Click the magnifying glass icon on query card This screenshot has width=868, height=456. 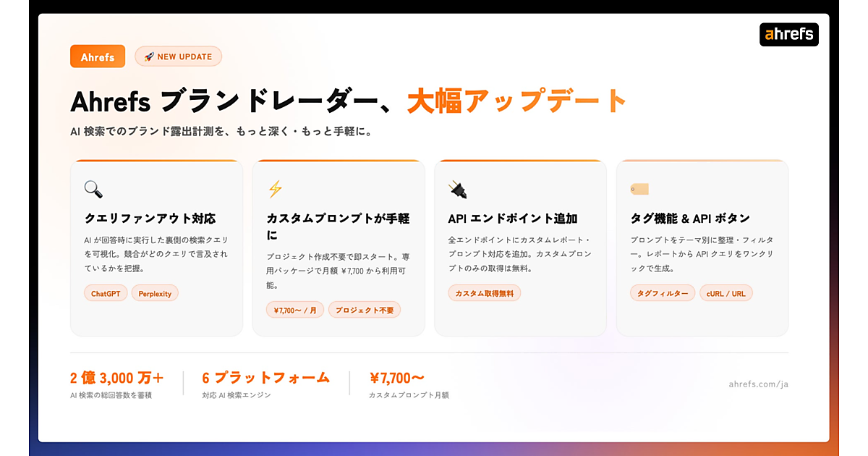tap(93, 189)
